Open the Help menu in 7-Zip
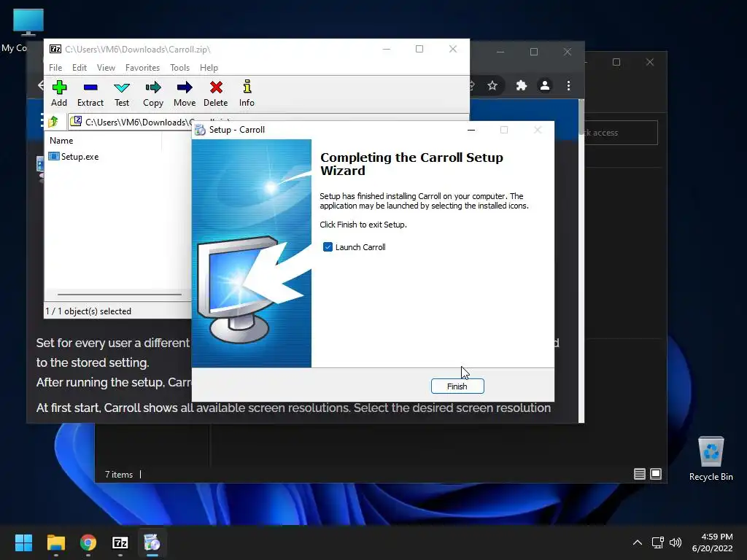Viewport: 747px width, 560px height. click(209, 68)
